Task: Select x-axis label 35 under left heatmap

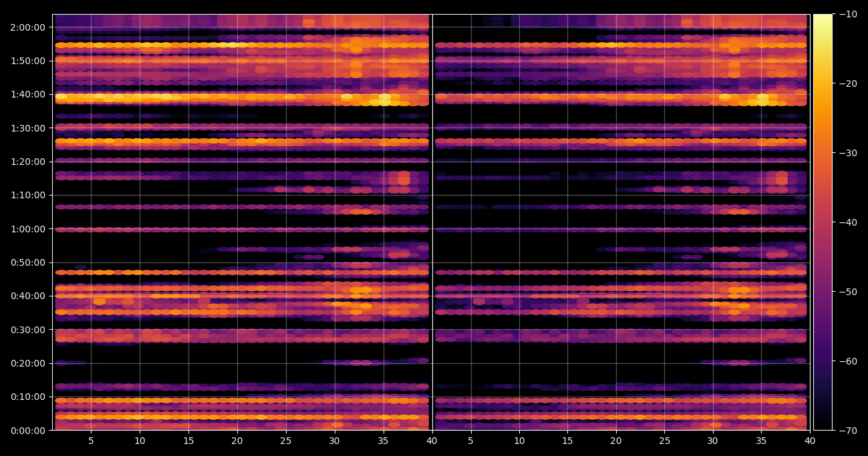Action: (x=384, y=441)
